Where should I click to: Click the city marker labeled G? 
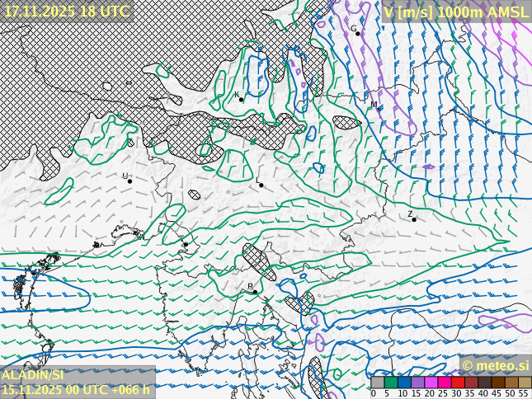tap(358, 33)
